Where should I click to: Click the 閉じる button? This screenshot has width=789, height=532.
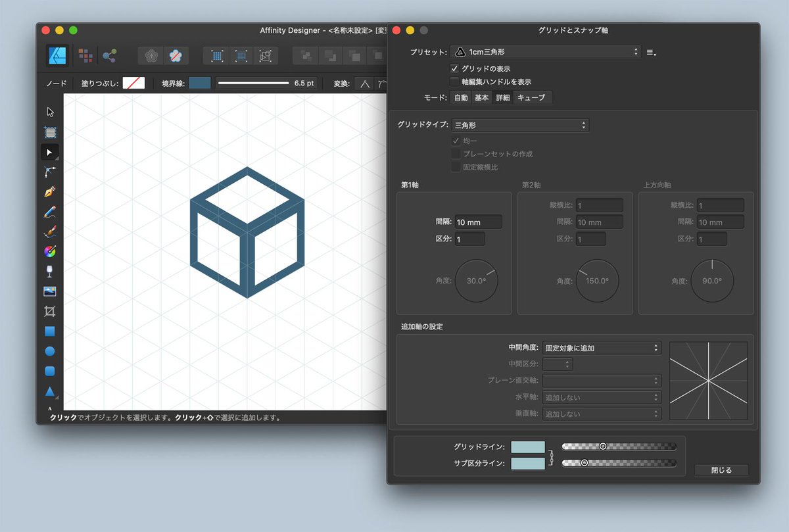721,470
